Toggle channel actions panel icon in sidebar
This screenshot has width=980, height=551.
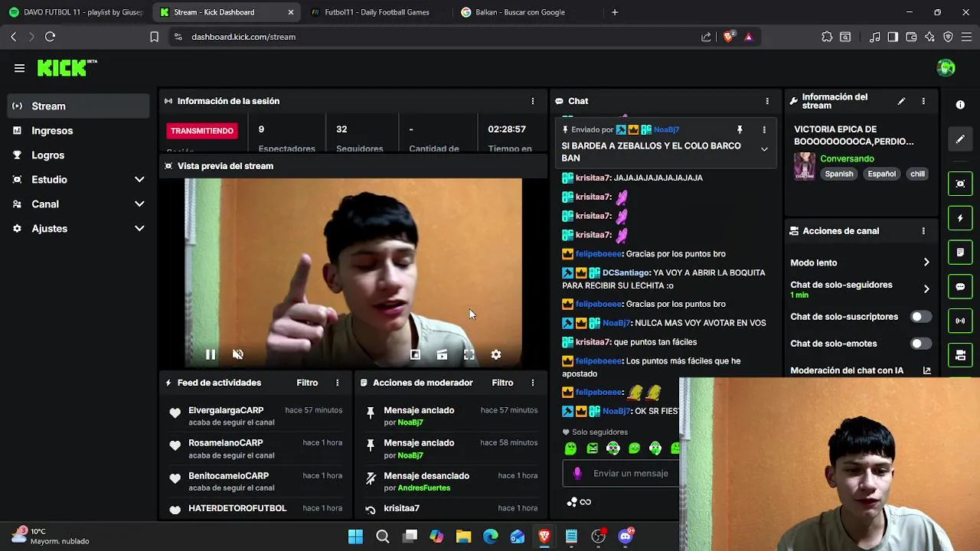(x=960, y=355)
